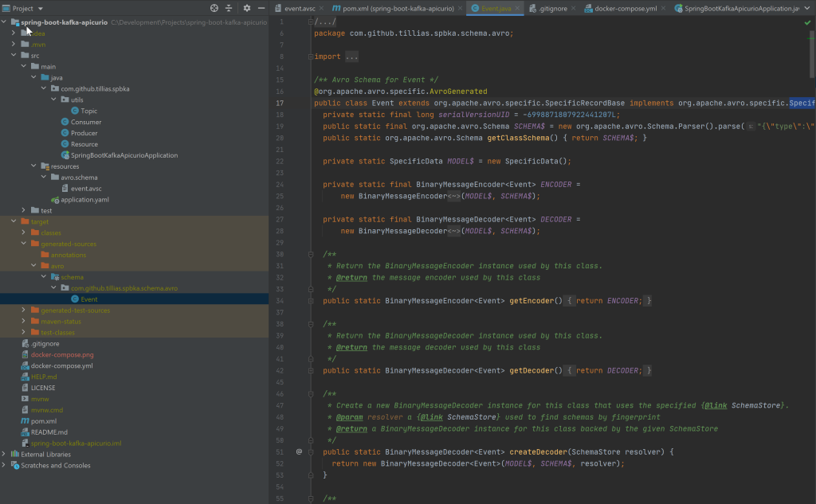The width and height of the screenshot is (816, 504).
Task: Click the Topic class icon under utils
Action: pos(76,111)
